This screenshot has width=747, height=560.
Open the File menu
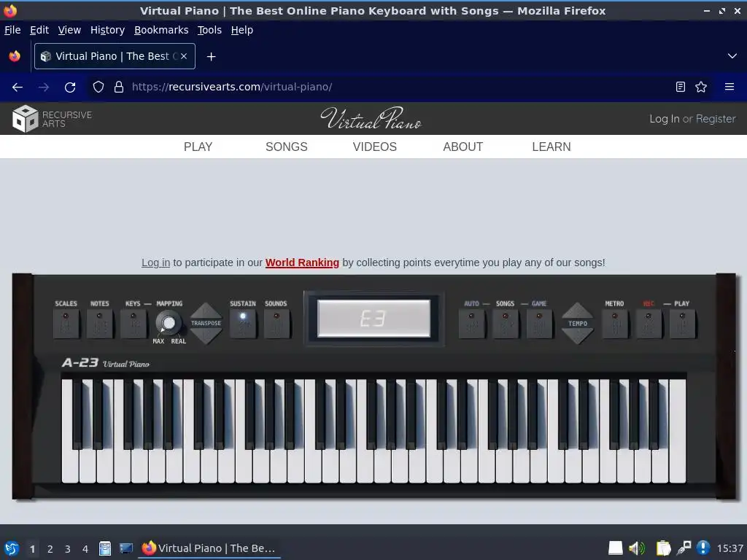pos(12,30)
